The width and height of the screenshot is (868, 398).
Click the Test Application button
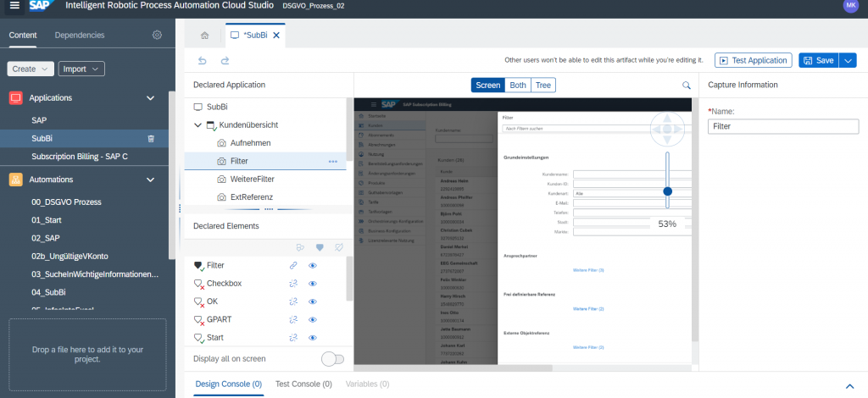(x=754, y=60)
